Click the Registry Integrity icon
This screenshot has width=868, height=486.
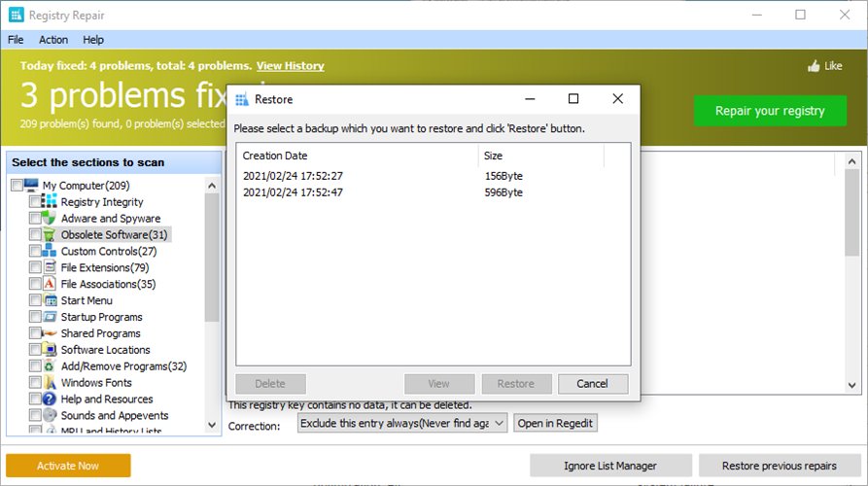click(x=50, y=201)
